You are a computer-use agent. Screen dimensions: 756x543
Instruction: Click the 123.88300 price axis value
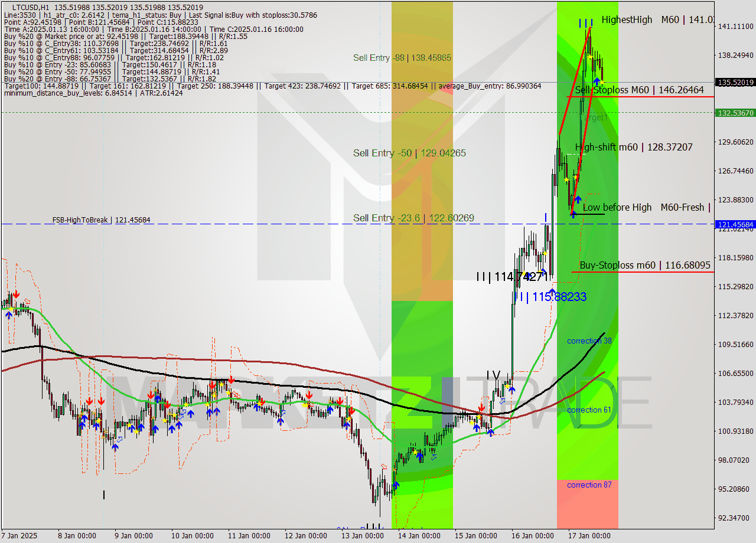click(x=735, y=199)
